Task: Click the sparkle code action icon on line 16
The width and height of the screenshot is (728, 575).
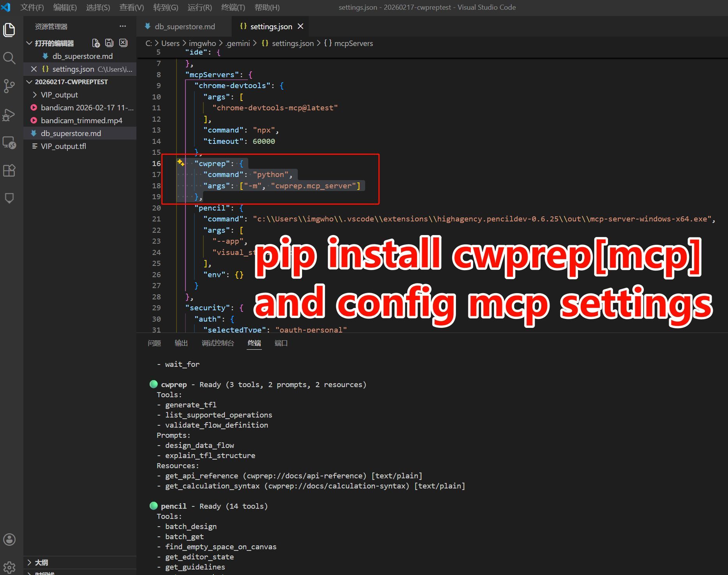Action: point(180,163)
